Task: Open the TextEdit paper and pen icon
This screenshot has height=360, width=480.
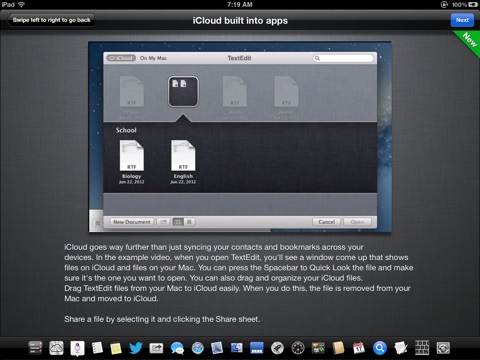Action: 400,348
